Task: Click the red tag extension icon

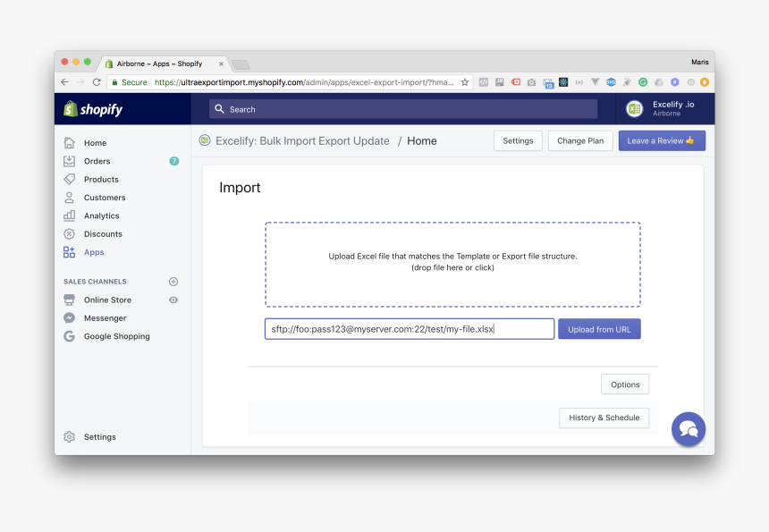Action: click(x=515, y=82)
